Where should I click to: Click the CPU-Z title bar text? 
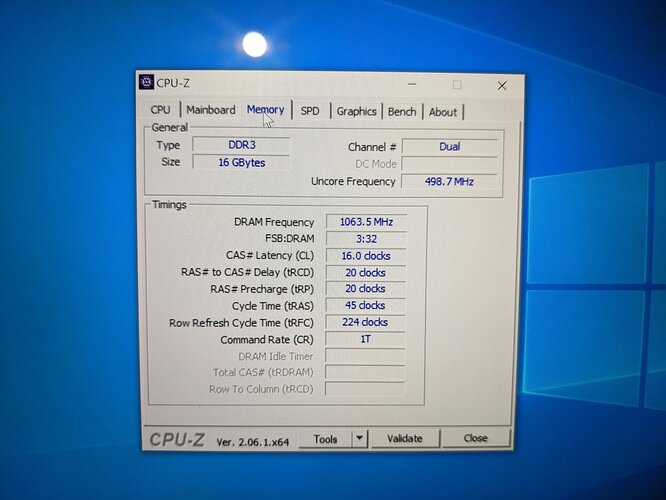tap(173, 83)
